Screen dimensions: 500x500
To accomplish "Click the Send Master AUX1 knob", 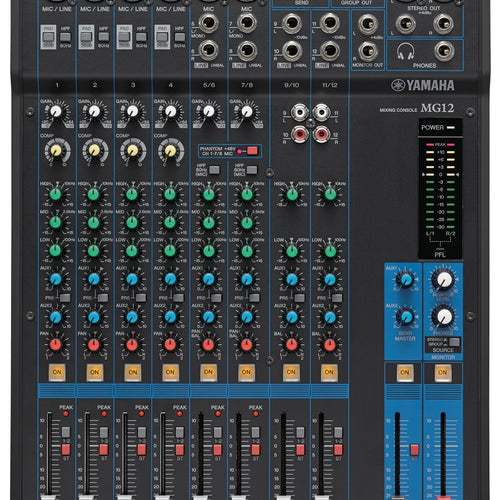I will pyautogui.click(x=406, y=280).
